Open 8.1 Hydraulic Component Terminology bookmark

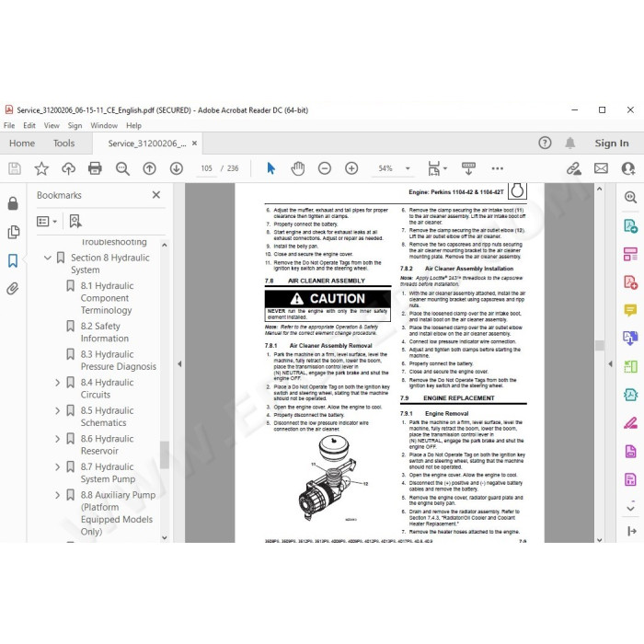[x=107, y=298]
